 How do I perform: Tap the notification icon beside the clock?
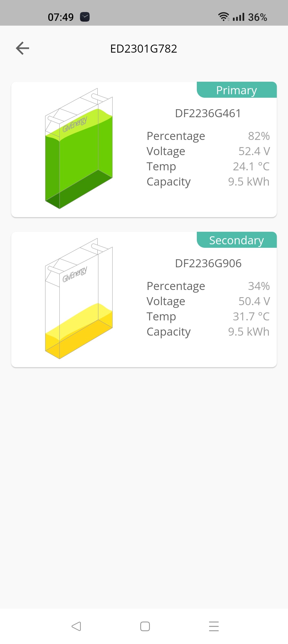pos(85,17)
